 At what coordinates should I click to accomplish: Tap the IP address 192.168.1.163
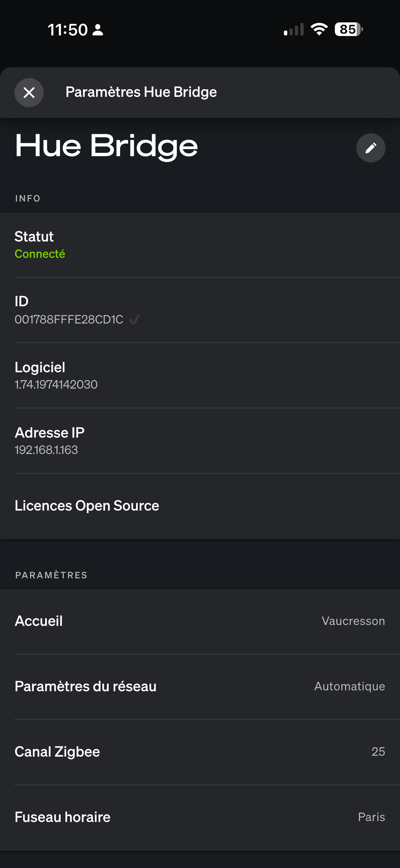coord(46,450)
